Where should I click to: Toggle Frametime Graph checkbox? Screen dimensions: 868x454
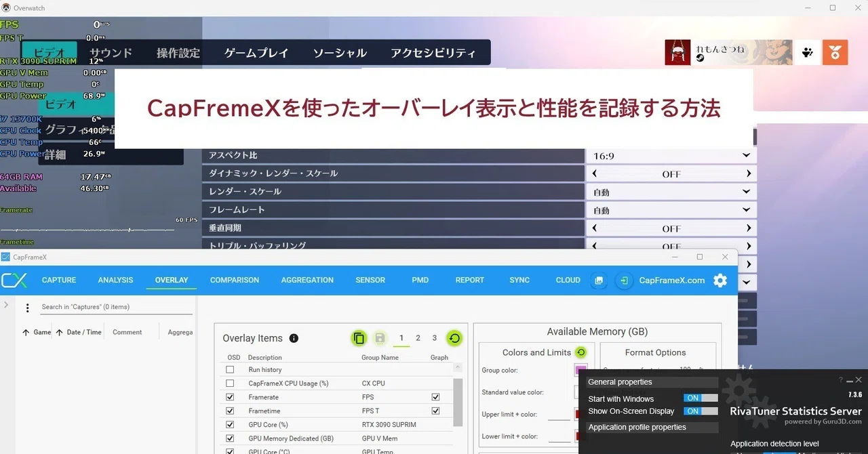[435, 411]
